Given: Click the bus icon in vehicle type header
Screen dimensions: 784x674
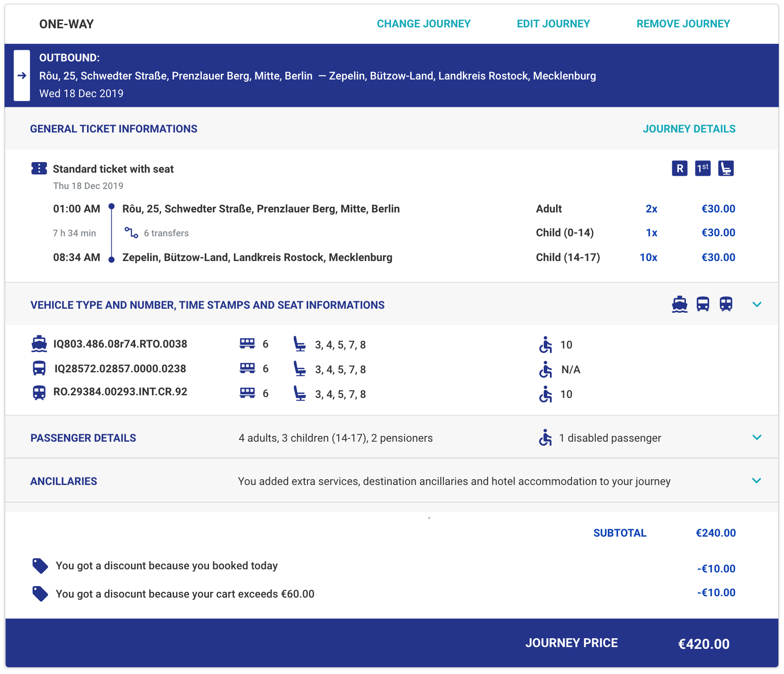Looking at the screenshot, I should 703,304.
